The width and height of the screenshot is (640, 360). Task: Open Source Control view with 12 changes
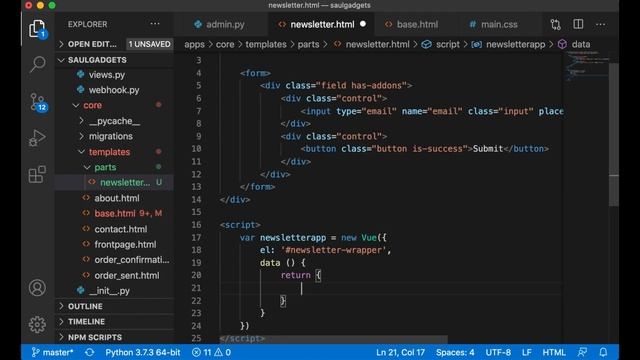click(x=37, y=102)
